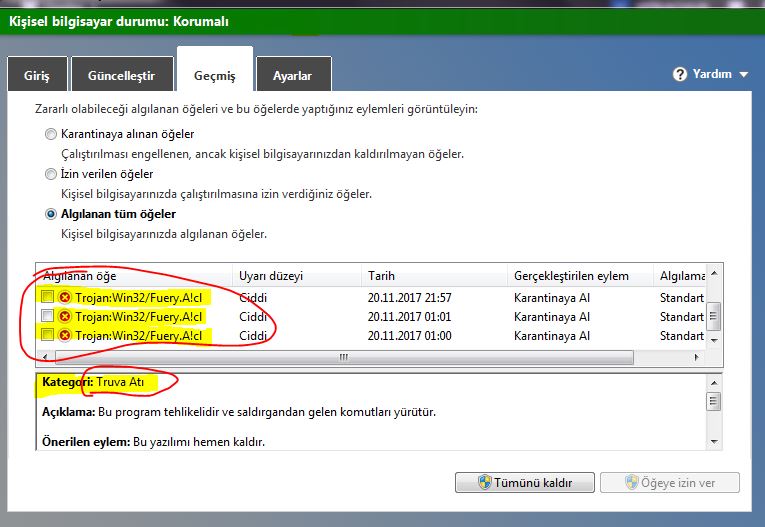Click date cell 20.11.2017 01:00
765x527 pixels.
pyautogui.click(x=409, y=336)
